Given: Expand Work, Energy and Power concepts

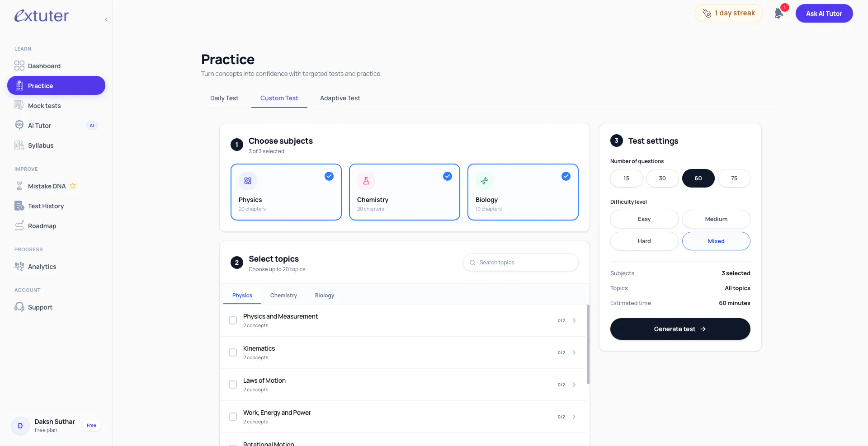Looking at the screenshot, I should [x=574, y=417].
